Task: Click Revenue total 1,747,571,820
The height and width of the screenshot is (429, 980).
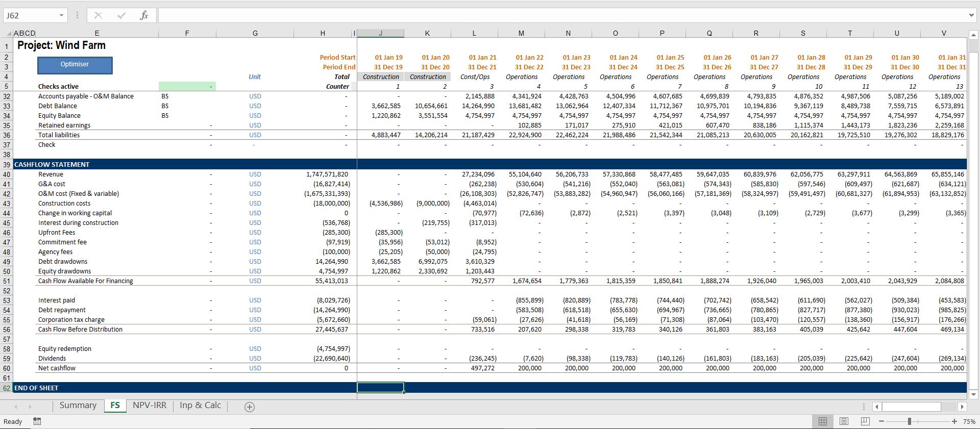Action: coord(327,174)
